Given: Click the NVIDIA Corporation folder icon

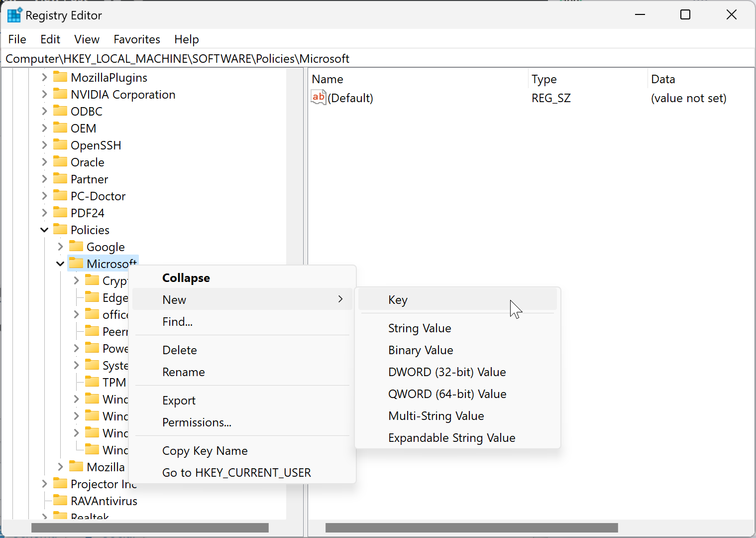Looking at the screenshot, I should pos(60,94).
